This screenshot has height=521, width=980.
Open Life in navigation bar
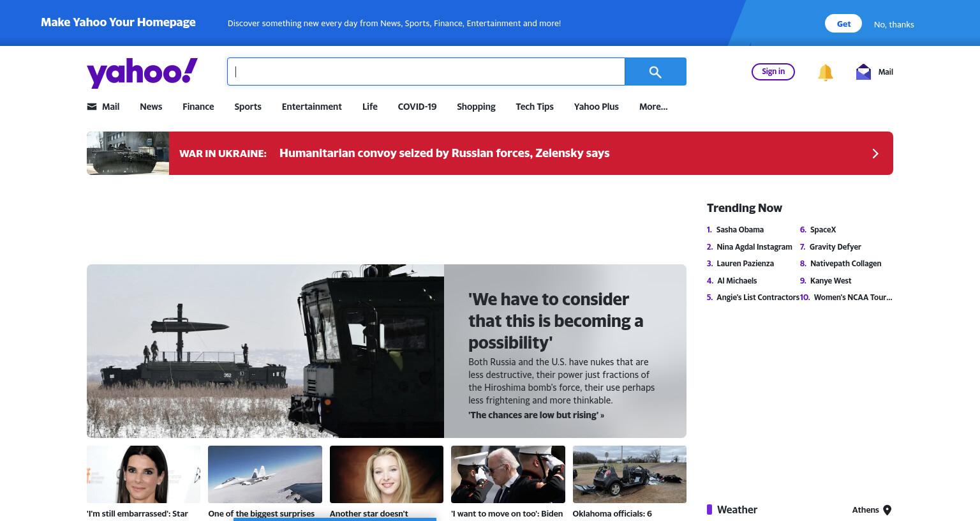click(370, 107)
